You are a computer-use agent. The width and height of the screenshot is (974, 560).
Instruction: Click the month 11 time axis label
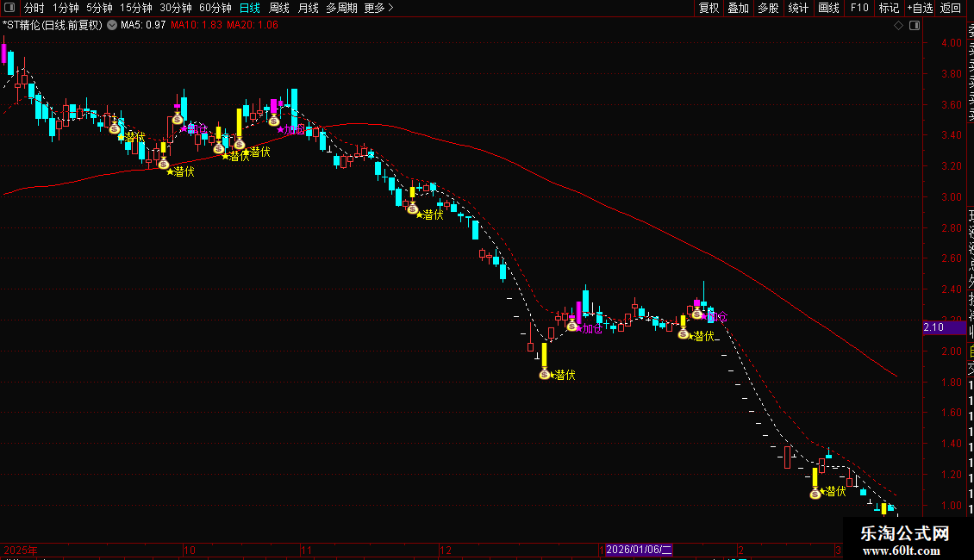pos(306,550)
